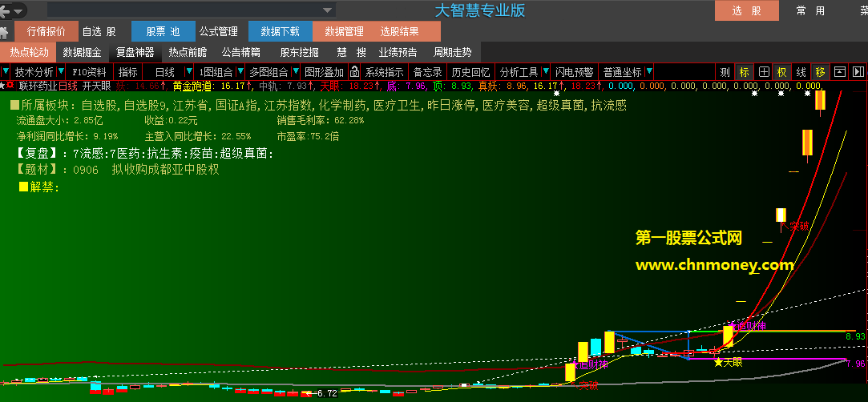Click the 测 measure icon

click(725, 72)
